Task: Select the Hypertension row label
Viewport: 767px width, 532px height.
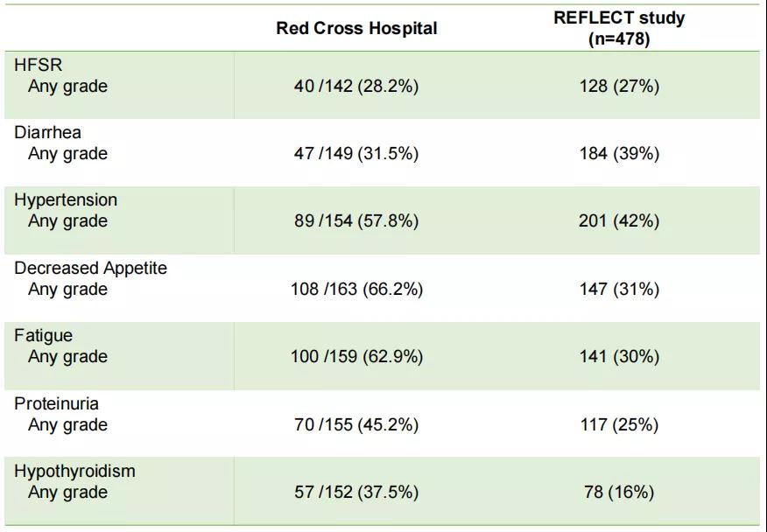Action: (65, 199)
